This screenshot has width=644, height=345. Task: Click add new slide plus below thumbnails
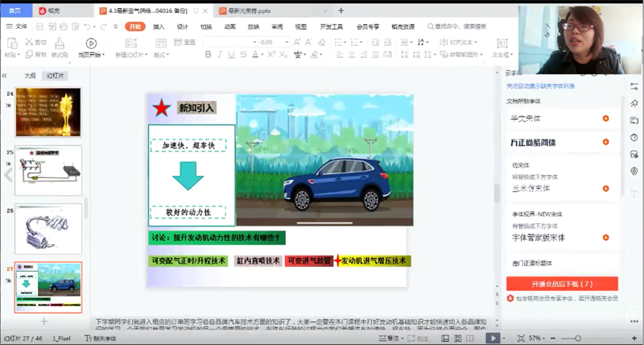click(x=44, y=321)
